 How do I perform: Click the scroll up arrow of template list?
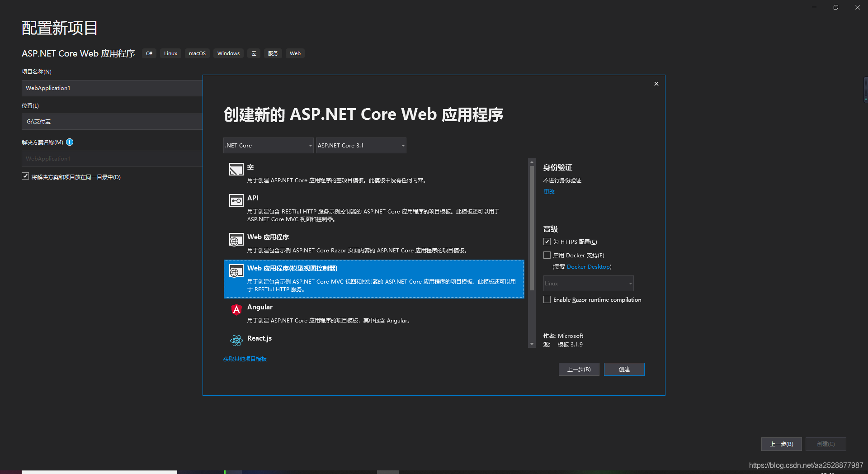(x=532, y=161)
